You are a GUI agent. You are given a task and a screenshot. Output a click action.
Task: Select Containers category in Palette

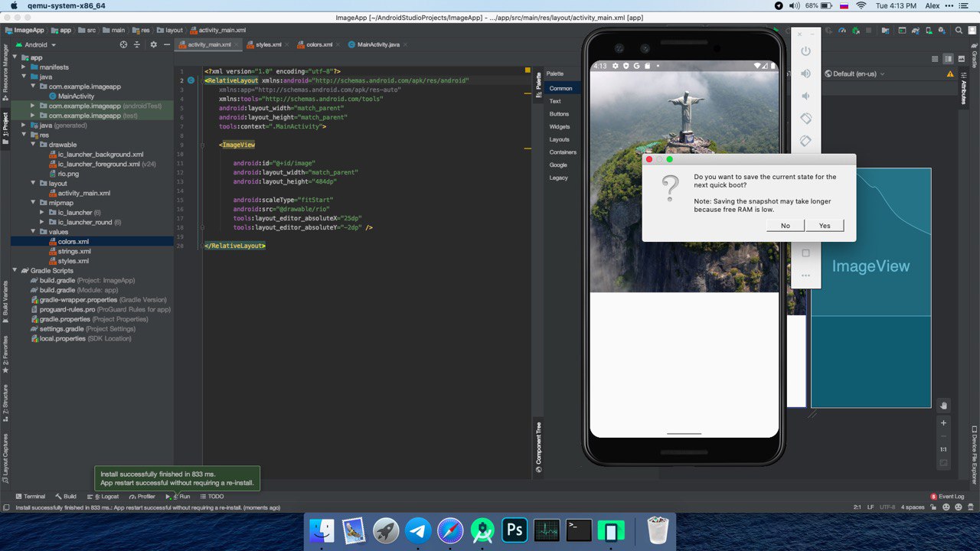(x=563, y=152)
